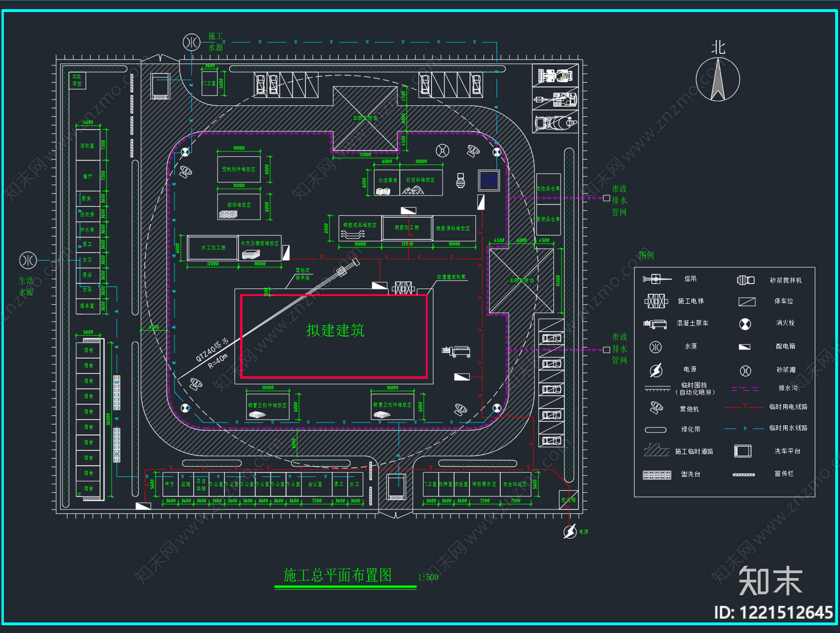Click the green belt symbol in the legend

click(656, 429)
